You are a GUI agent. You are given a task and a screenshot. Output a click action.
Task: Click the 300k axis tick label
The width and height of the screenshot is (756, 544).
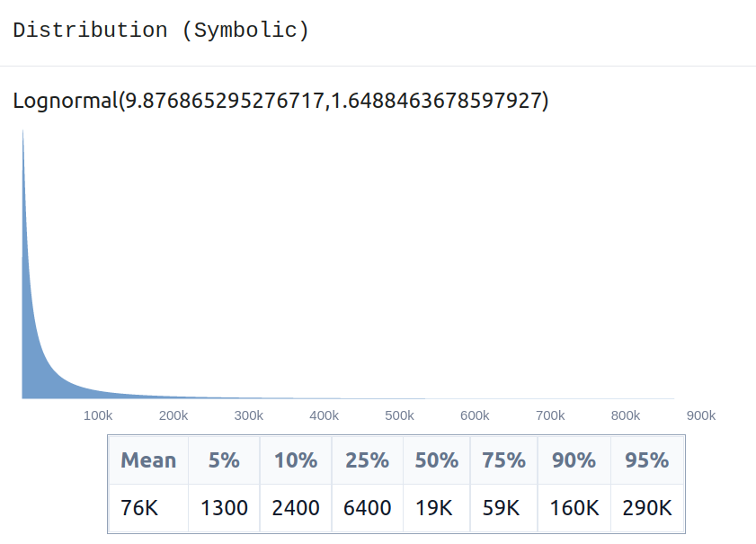249,415
